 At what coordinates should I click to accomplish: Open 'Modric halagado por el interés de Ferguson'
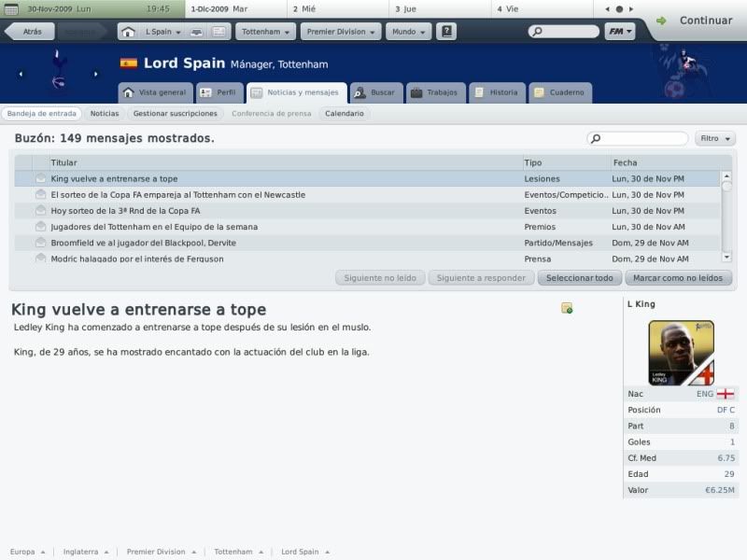pos(367,259)
